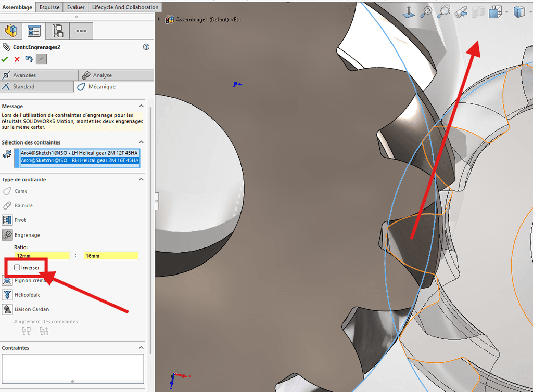Viewport: 533px width, 392px height.
Task: Open the ConfigurationManager tab icon
Action: click(57, 31)
